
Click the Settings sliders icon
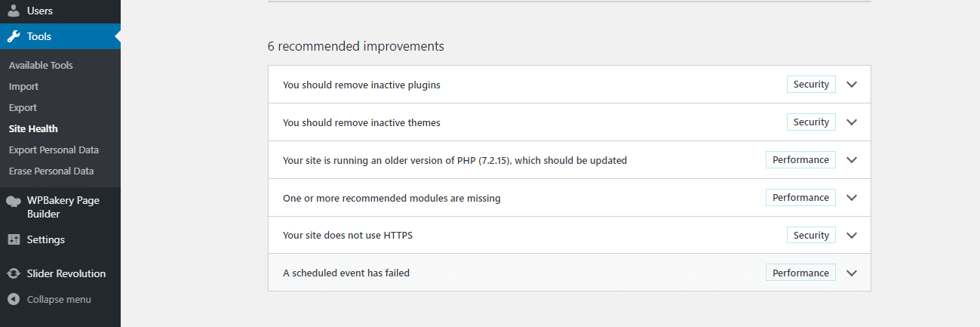pos(14,239)
